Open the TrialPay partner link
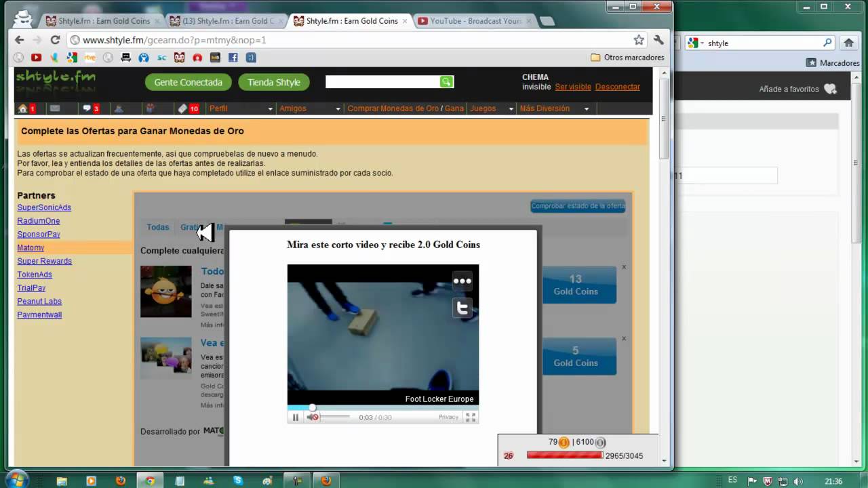Viewport: 868px width, 488px height. pos(31,288)
